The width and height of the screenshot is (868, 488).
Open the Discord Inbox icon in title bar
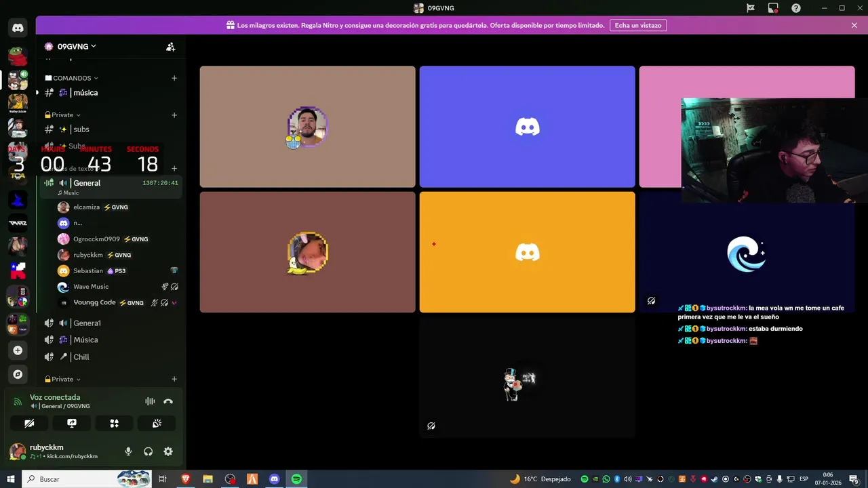click(x=773, y=8)
